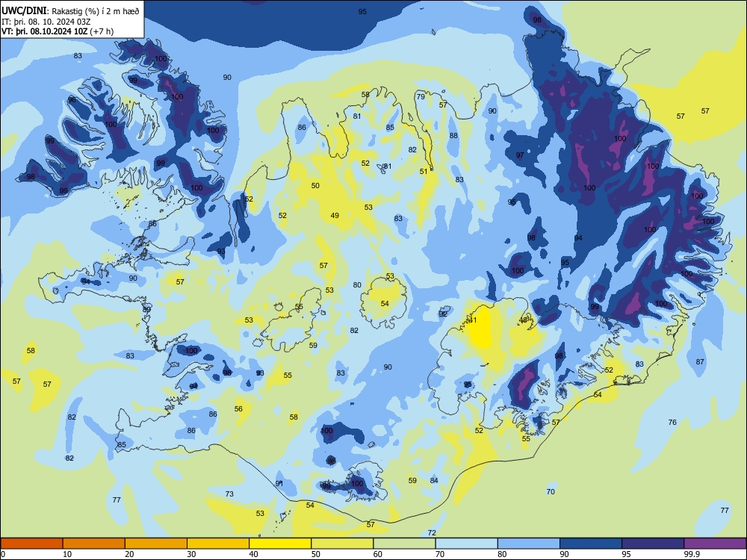Choose the 70–80 pale blue legend swatch
The width and height of the screenshot is (747, 560).
[466, 544]
